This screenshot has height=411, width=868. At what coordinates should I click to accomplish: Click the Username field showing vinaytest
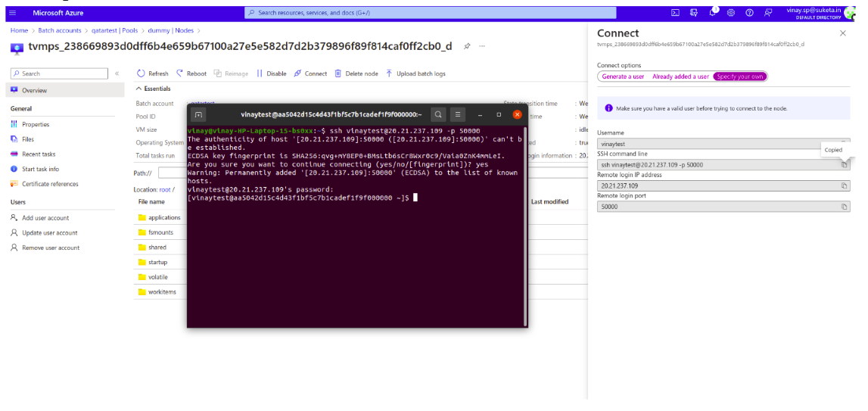(723, 144)
